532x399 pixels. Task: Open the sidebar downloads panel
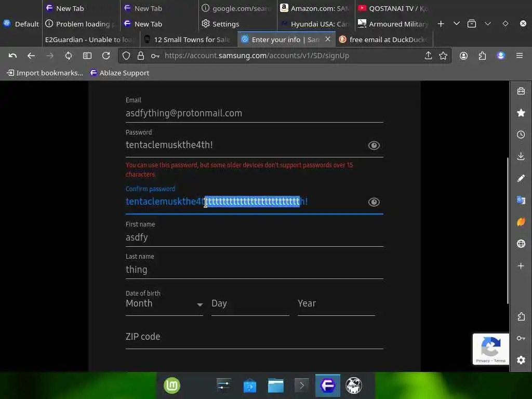click(521, 156)
